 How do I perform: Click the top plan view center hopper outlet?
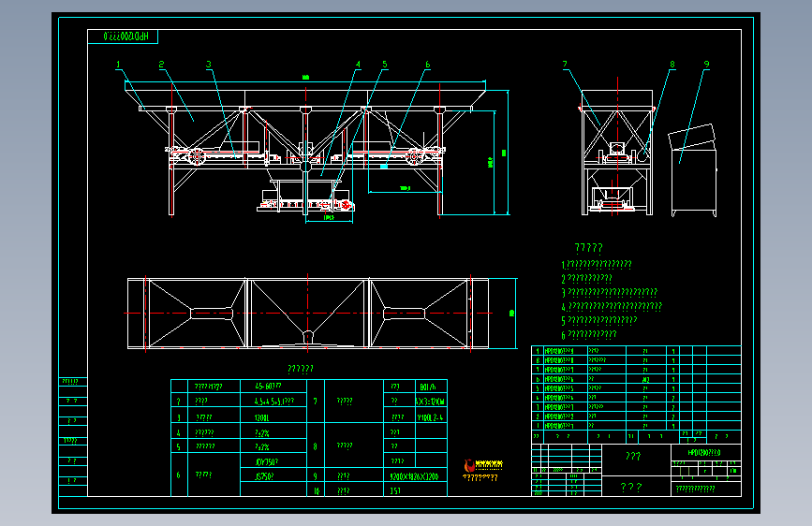308,337
